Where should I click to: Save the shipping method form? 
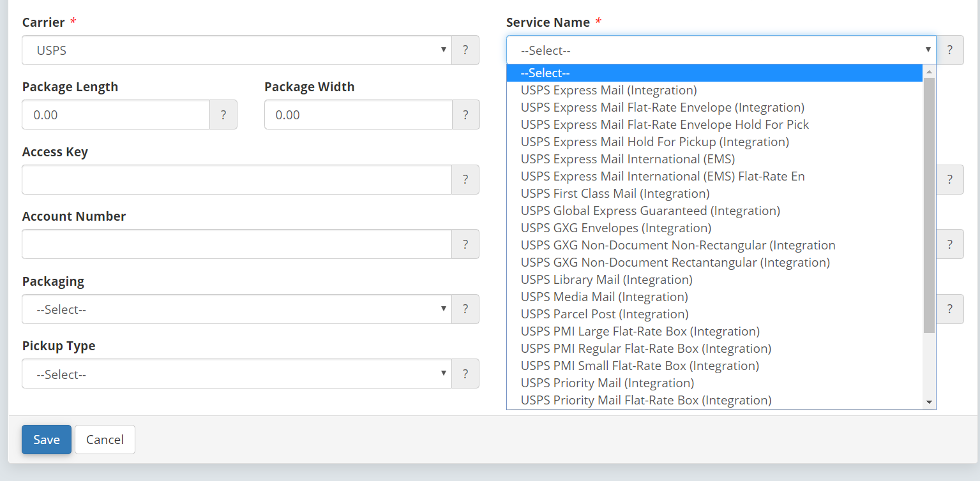pos(47,440)
